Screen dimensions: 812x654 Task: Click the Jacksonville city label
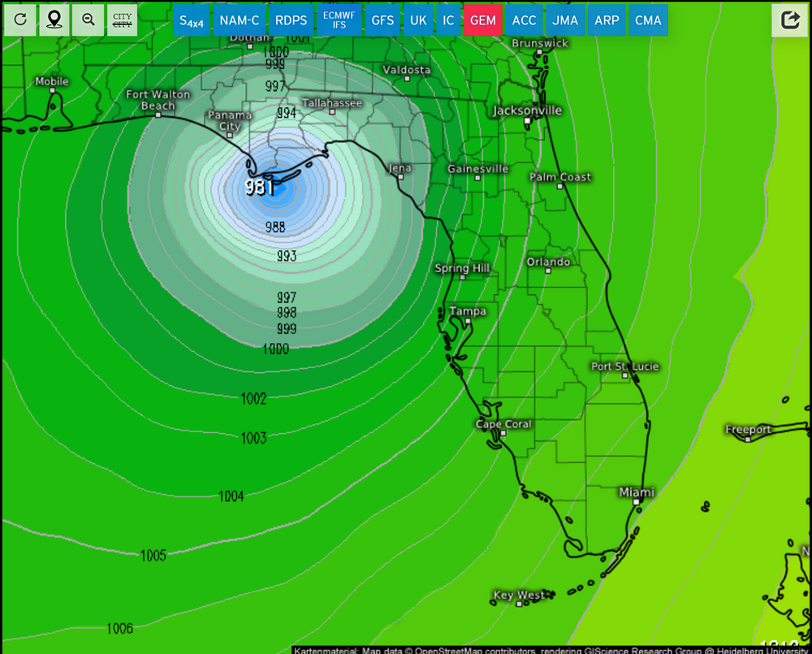[527, 110]
